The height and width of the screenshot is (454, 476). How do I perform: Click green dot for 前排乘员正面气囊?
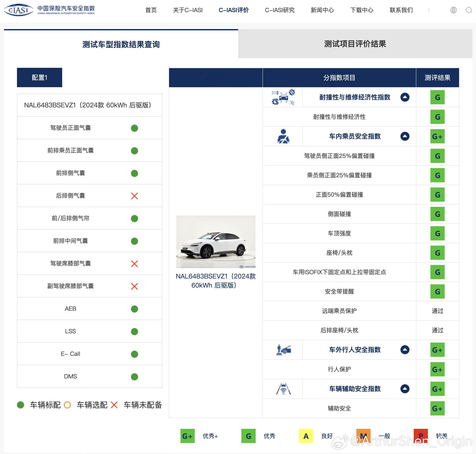(134, 151)
